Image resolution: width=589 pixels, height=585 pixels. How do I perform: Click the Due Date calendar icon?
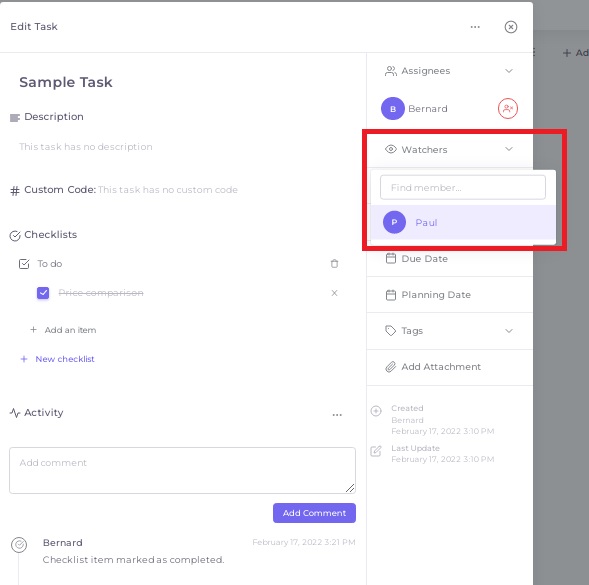coord(391,258)
